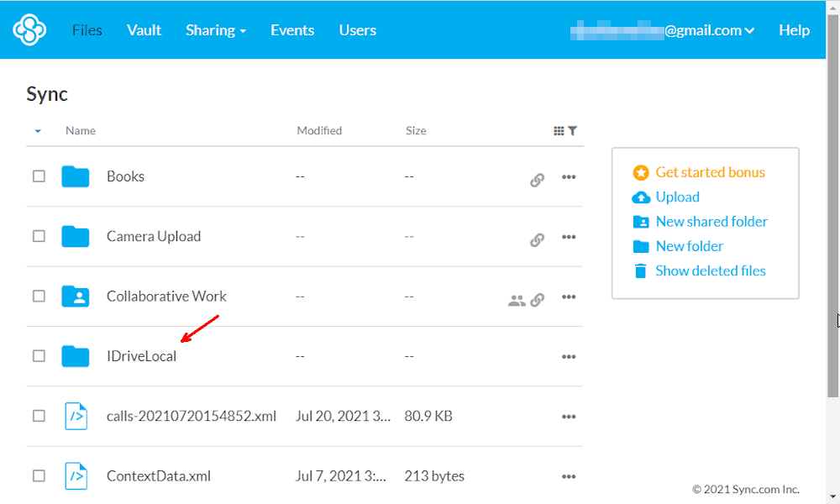Open the Collaborative Work more options menu
This screenshot has height=504, width=840.
[x=569, y=297]
